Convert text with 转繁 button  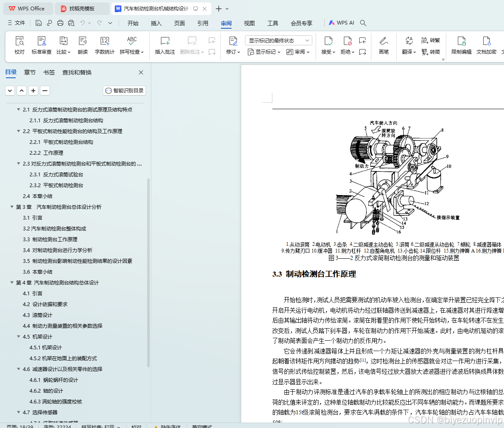click(x=431, y=40)
